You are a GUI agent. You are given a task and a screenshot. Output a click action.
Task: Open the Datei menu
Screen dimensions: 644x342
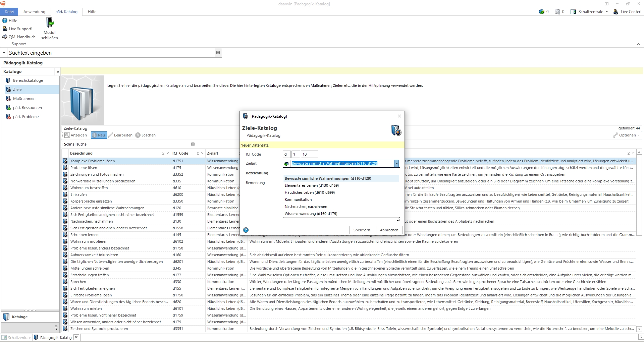pyautogui.click(x=9, y=12)
